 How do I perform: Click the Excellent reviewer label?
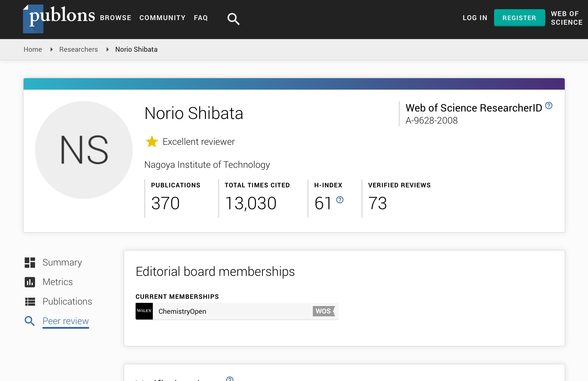[199, 142]
